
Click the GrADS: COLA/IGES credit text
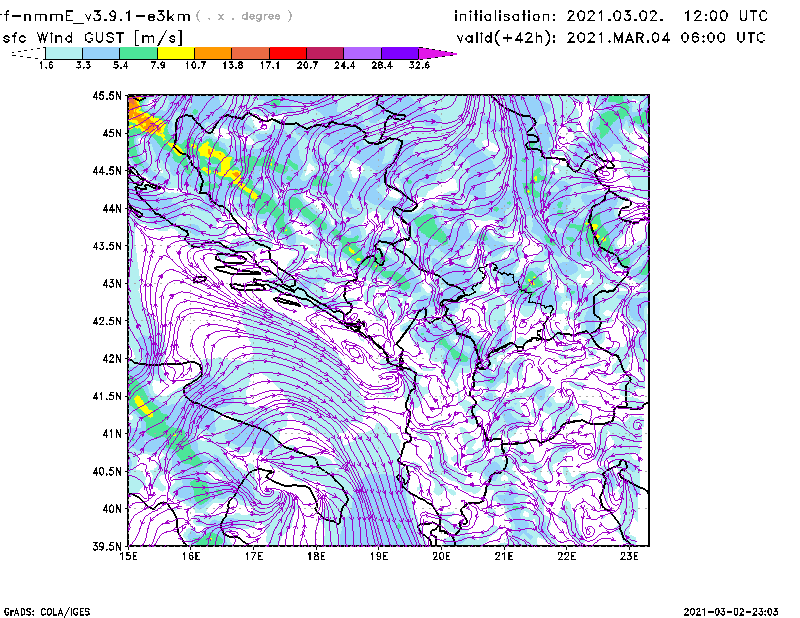click(47, 612)
